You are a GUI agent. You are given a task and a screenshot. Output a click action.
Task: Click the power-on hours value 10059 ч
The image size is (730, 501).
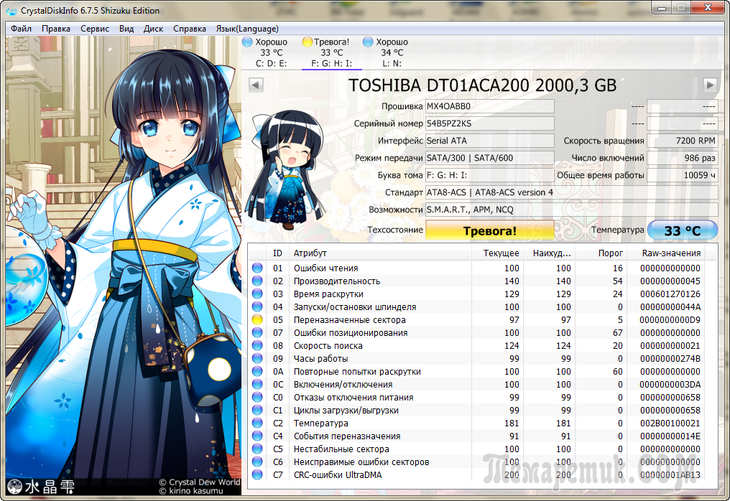pyautogui.click(x=682, y=175)
